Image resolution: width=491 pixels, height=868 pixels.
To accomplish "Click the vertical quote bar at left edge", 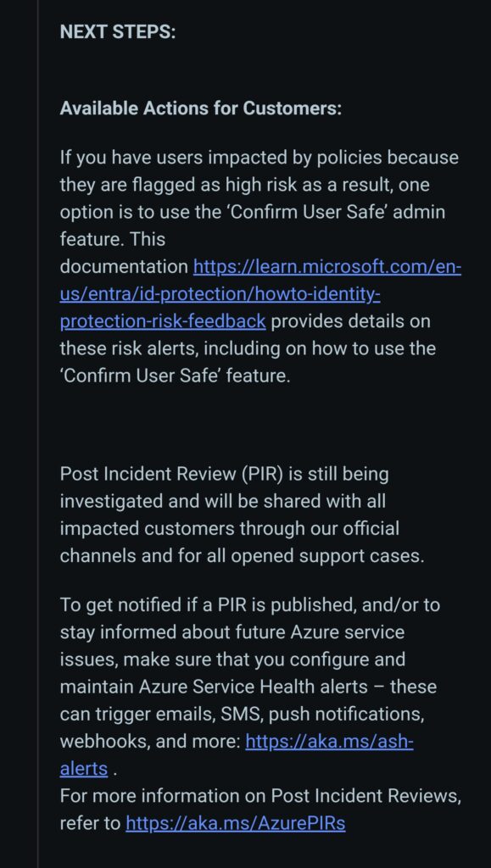I will (38, 434).
